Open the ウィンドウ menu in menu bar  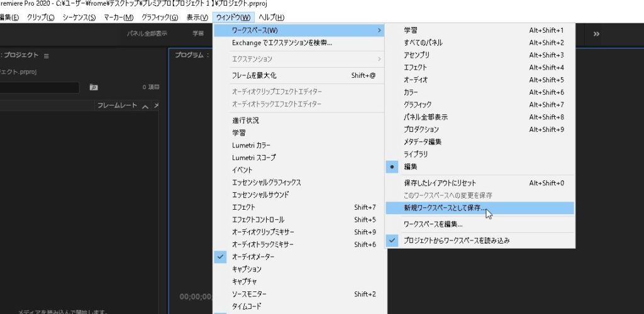233,17
